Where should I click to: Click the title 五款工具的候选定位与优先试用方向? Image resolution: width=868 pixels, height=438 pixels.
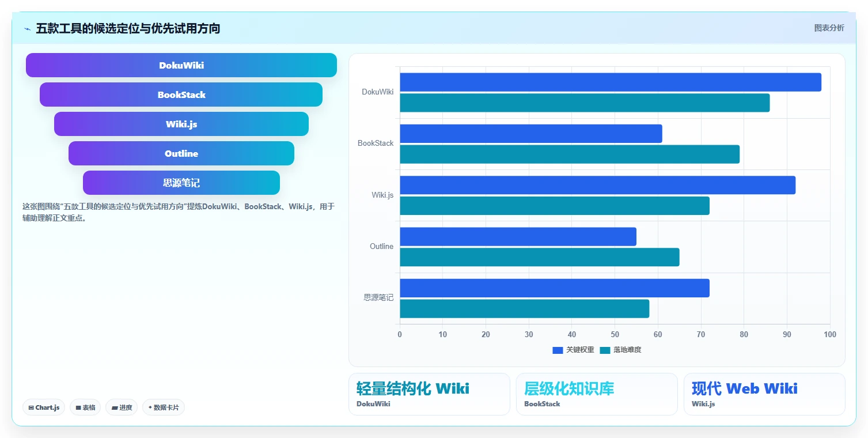(128, 28)
